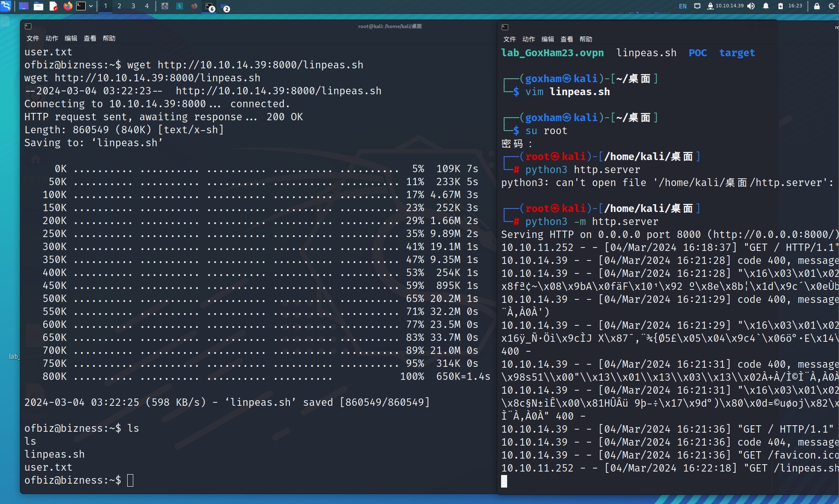Click the VPN IP 10.10.14.39 indicator
This screenshot has width=839, height=504.
coord(726,6)
